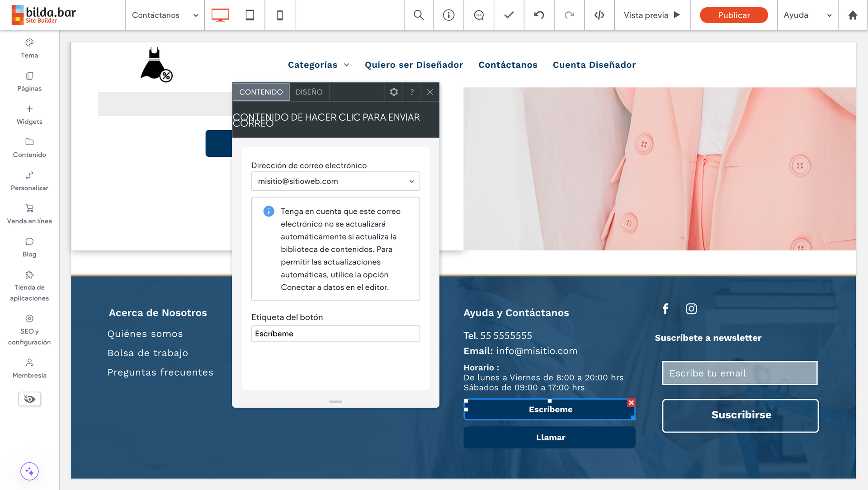The width and height of the screenshot is (868, 490).
Task: Select the Escríbeme footer button
Action: pyautogui.click(x=549, y=410)
